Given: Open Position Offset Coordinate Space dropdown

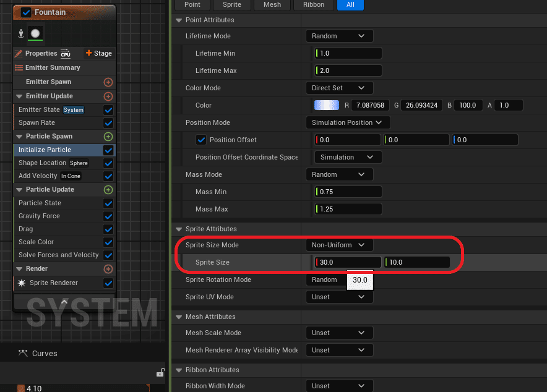Looking at the screenshot, I should tap(348, 157).
